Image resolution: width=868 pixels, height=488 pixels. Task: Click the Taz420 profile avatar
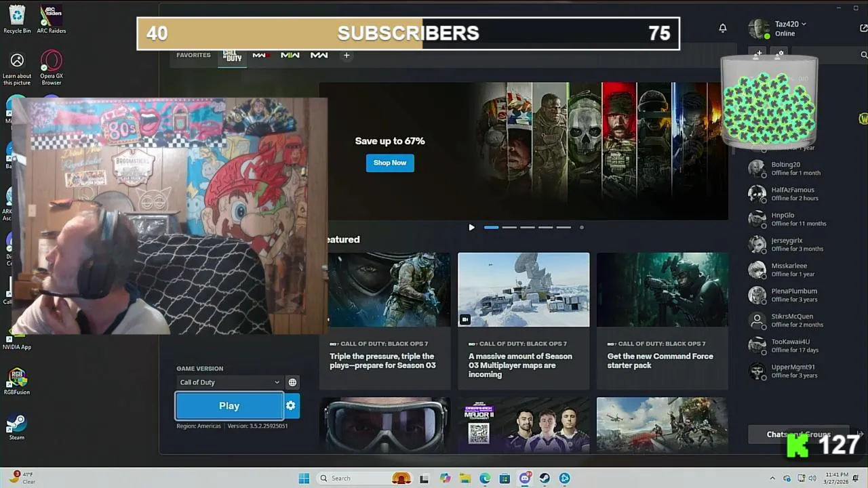(x=759, y=28)
